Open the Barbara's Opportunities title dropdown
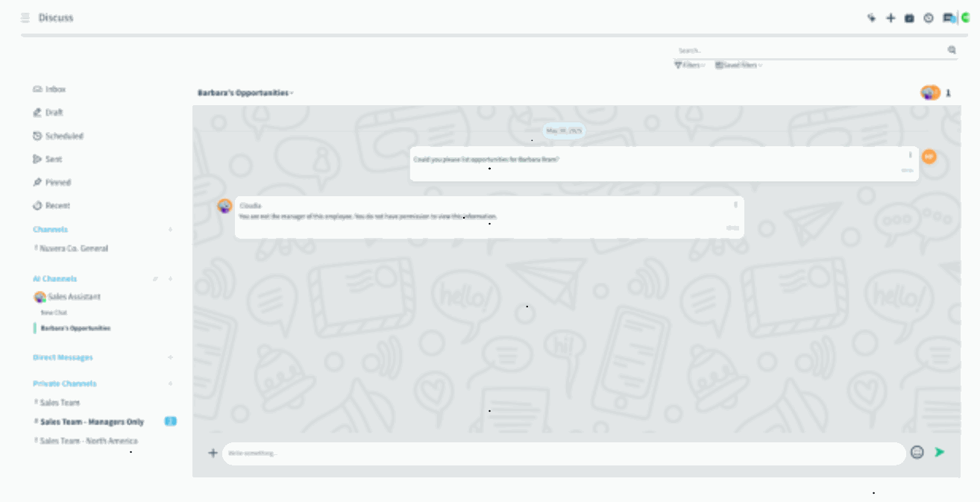 [245, 93]
